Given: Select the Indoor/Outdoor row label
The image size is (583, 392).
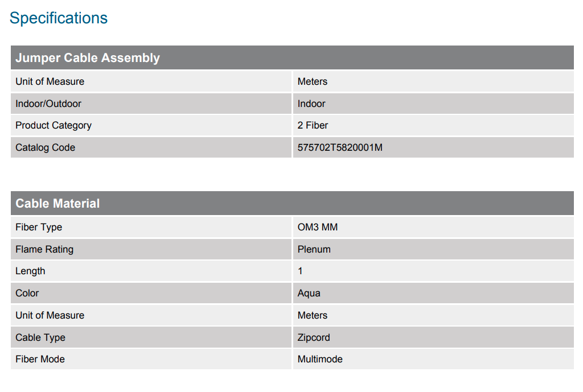Looking at the screenshot, I should [48, 104].
